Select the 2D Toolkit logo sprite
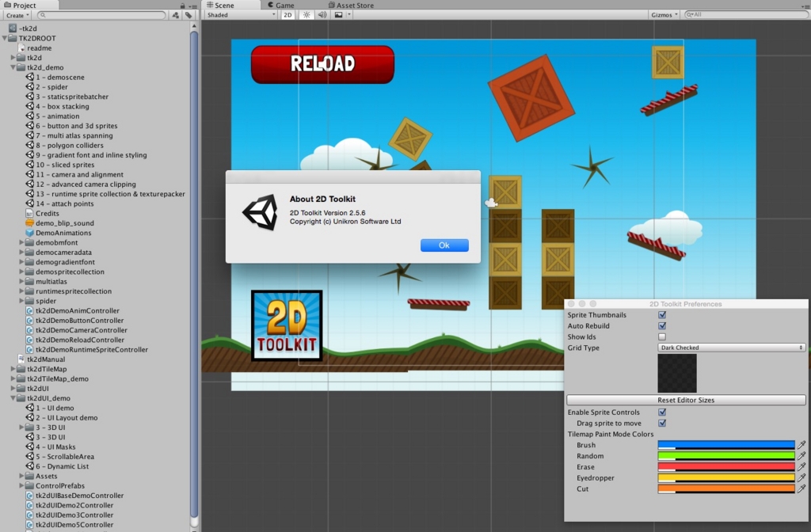Viewport: 811px width, 532px height. (287, 325)
